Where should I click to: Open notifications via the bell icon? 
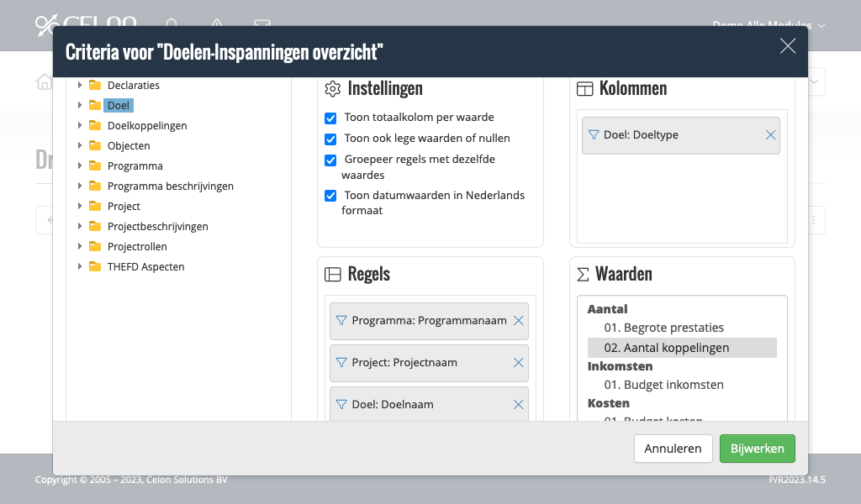171,23
